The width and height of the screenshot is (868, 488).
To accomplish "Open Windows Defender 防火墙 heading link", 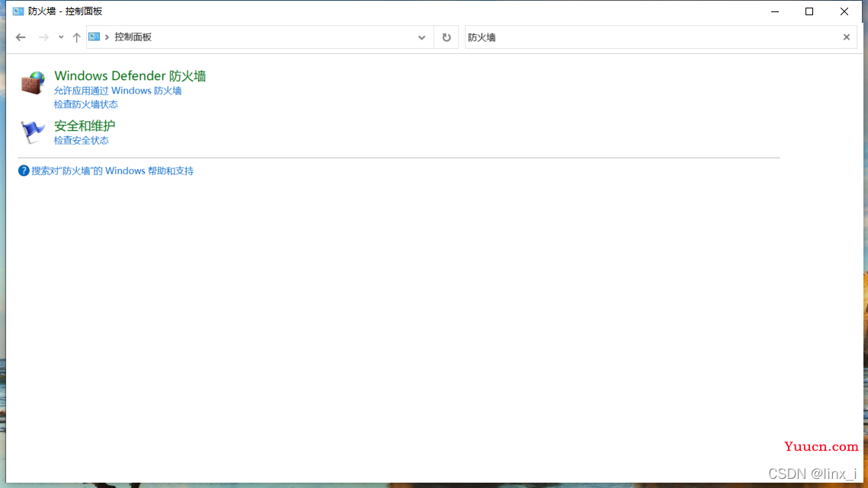I will [x=130, y=76].
